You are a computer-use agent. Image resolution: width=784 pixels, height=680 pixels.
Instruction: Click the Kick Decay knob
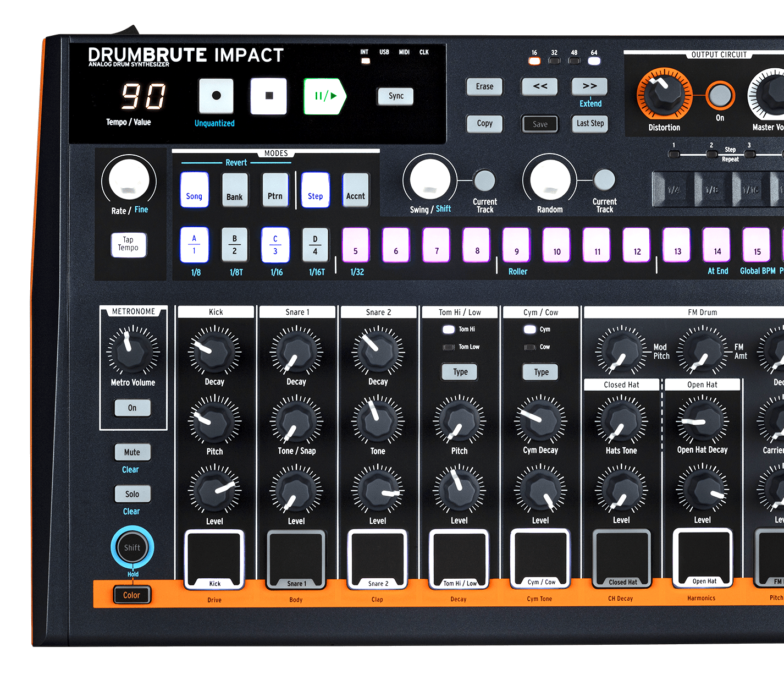click(x=214, y=352)
